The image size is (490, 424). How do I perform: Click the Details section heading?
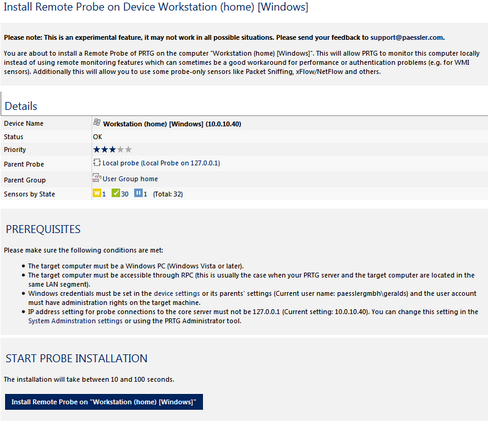coord(21,106)
